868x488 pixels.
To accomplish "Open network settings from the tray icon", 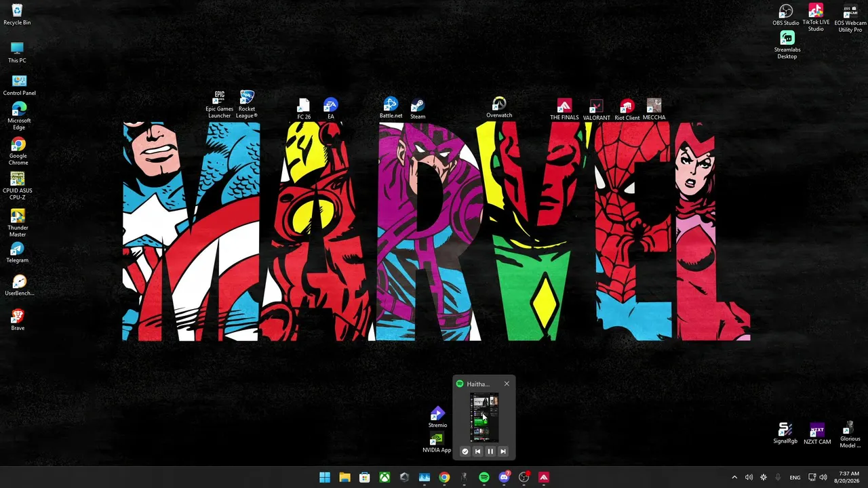I will (x=812, y=477).
